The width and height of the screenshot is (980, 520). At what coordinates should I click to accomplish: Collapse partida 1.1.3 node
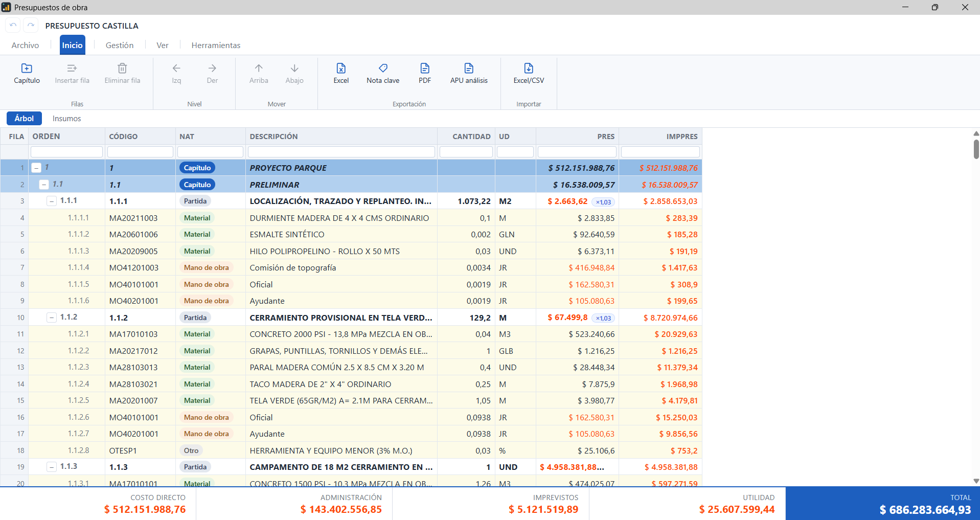[x=52, y=467]
